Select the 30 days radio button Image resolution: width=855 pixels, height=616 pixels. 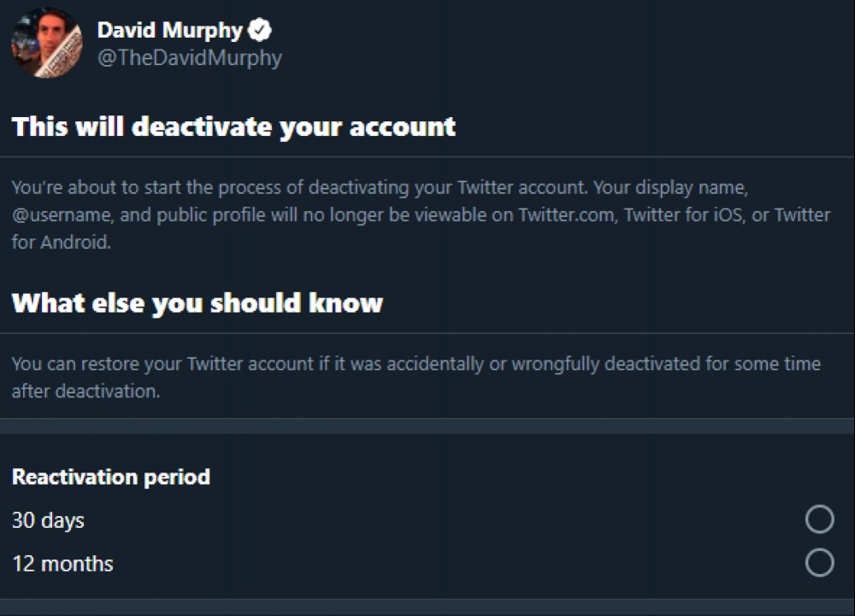point(819,519)
